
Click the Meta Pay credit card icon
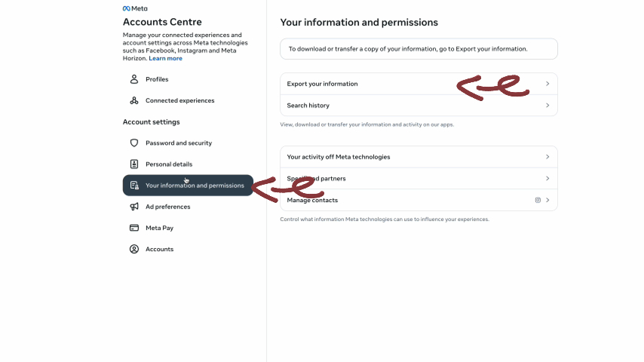[x=134, y=228]
